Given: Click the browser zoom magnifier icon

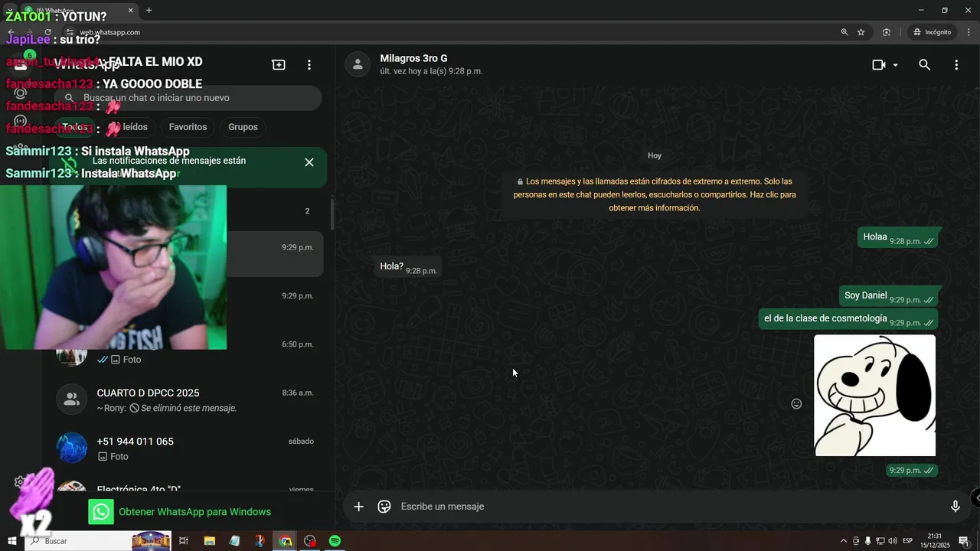Looking at the screenshot, I should click(844, 32).
